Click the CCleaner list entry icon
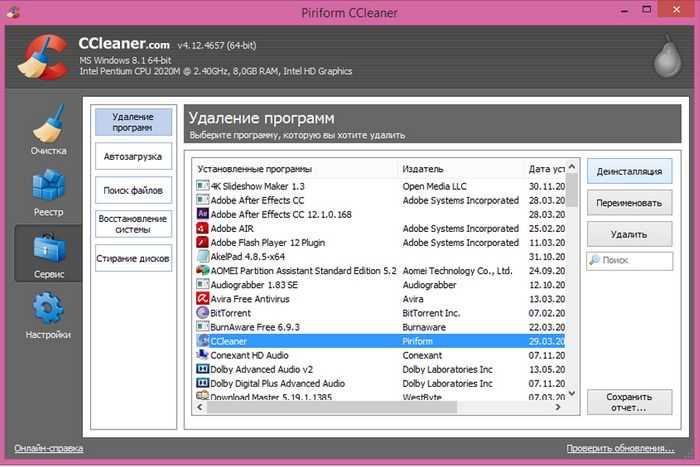 point(203,341)
